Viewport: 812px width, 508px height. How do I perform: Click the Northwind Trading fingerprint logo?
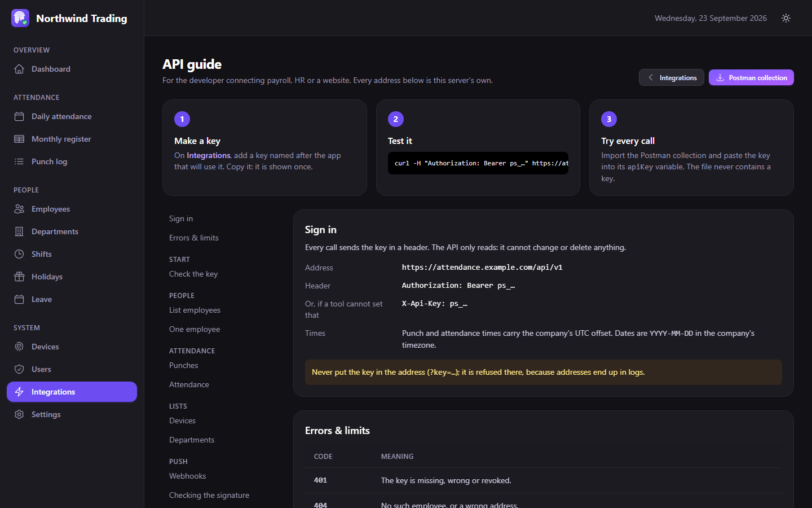tap(20, 18)
